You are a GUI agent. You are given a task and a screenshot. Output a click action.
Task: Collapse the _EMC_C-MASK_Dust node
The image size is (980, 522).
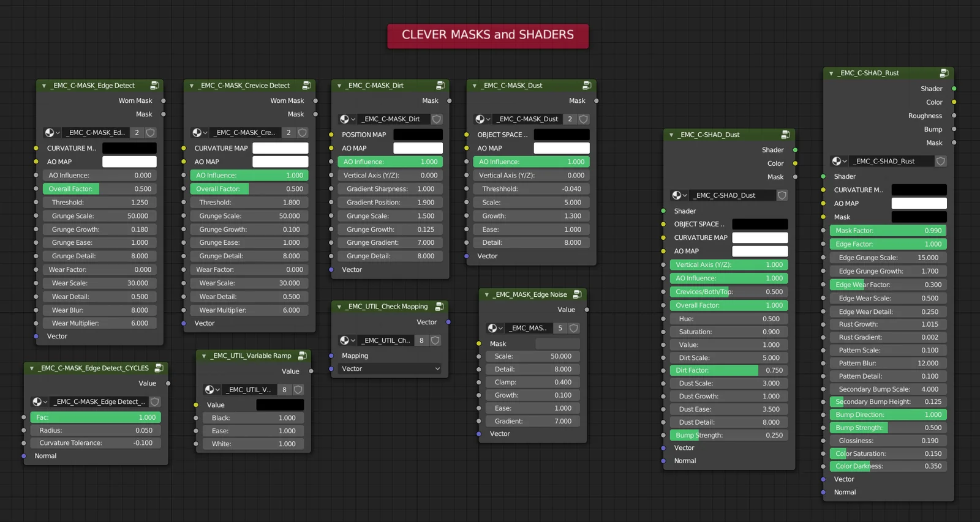[474, 86]
